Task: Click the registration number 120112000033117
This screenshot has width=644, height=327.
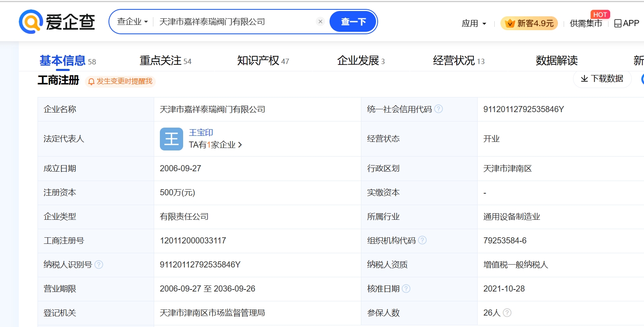Action: tap(193, 241)
